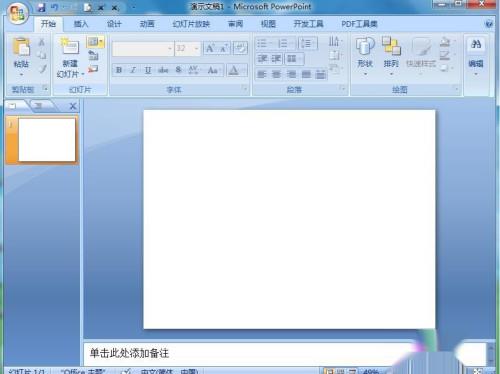Click the Office button logo
Viewport: 500px width, 374px height.
(18, 14)
